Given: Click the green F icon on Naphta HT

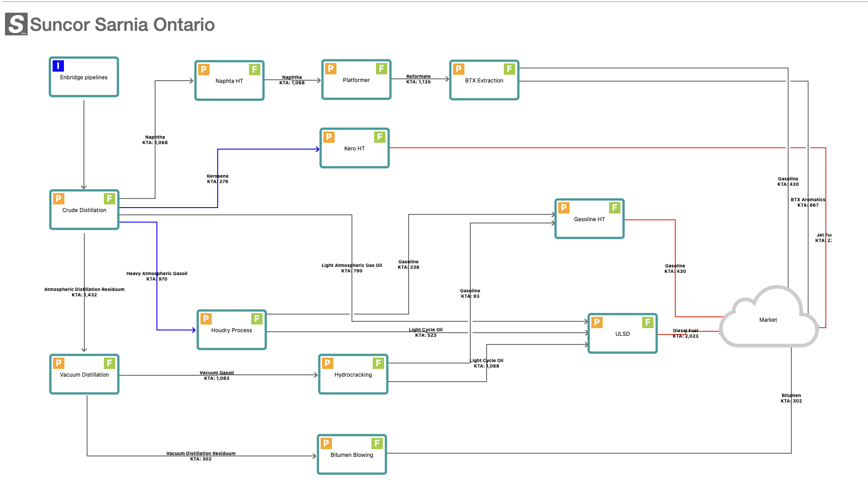Looking at the screenshot, I should click(x=254, y=69).
